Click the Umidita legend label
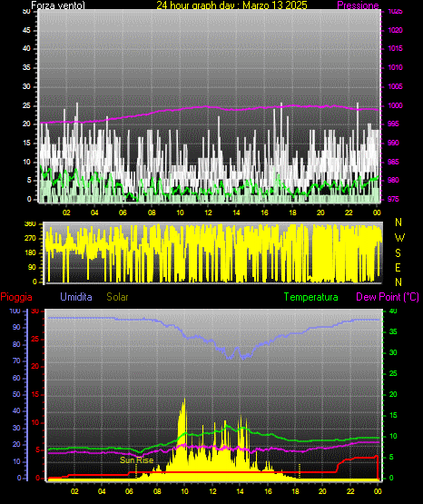The width and height of the screenshot is (423, 504). [76, 297]
